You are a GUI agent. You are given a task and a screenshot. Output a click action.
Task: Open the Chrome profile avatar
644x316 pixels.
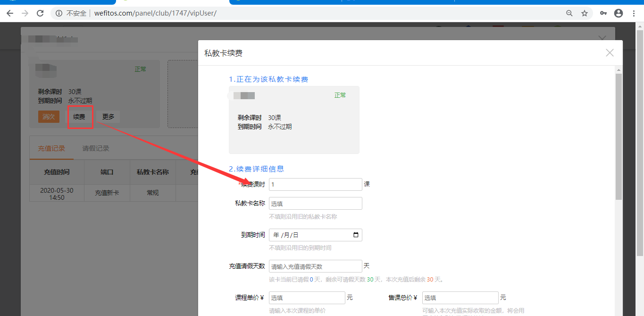pyautogui.click(x=619, y=13)
